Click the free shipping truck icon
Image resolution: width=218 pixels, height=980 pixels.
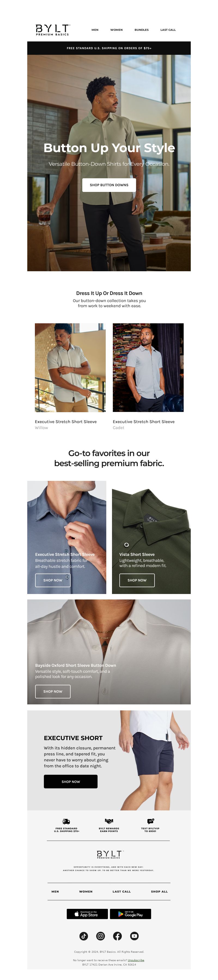point(66,821)
